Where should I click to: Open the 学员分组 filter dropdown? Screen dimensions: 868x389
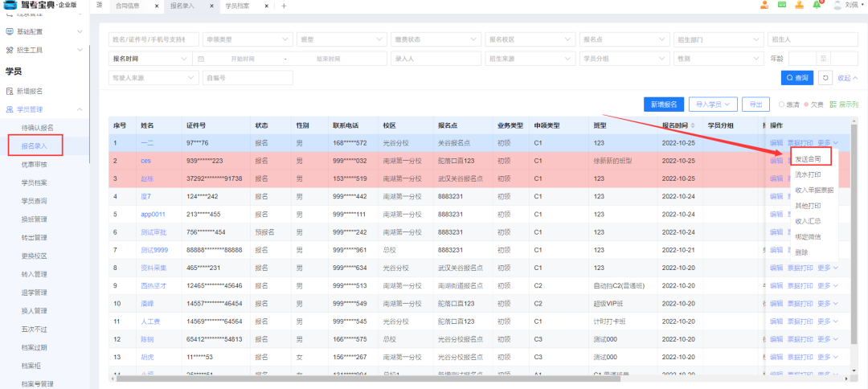coord(624,59)
